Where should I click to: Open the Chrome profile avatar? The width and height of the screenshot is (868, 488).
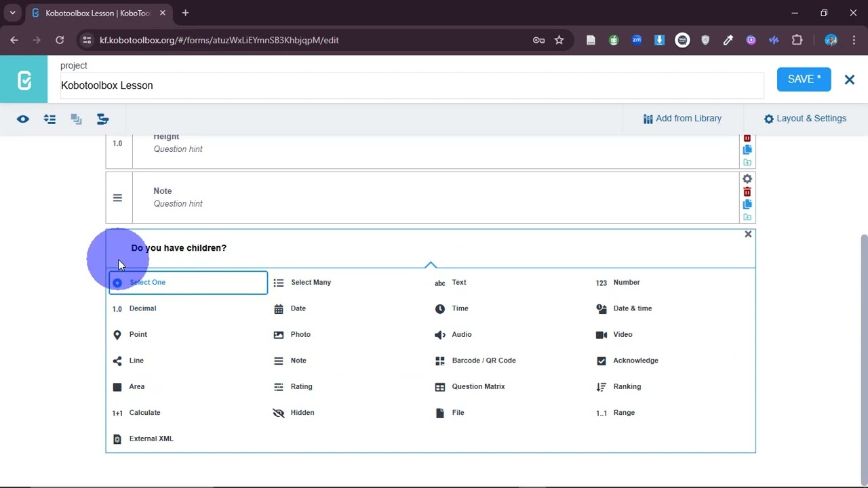[831, 40]
